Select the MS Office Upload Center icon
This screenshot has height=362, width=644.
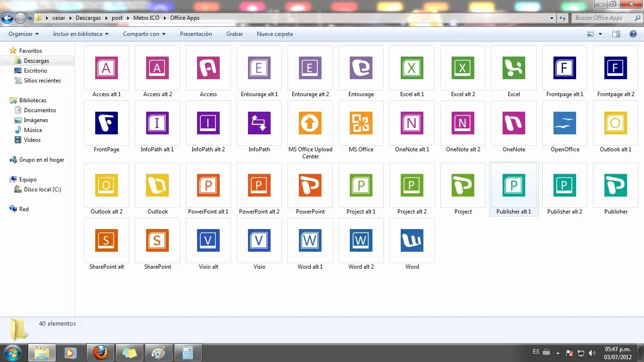pyautogui.click(x=310, y=123)
